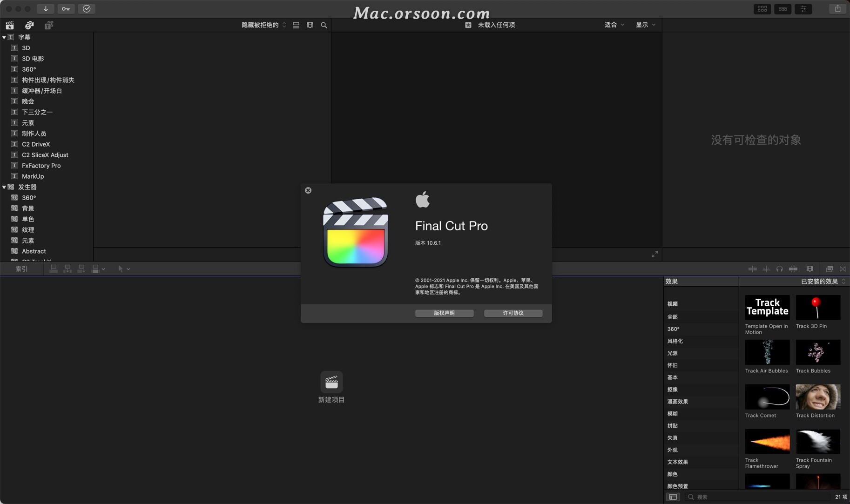The height and width of the screenshot is (504, 850).
Task: Open the 适合 zoom level dropdown
Action: click(614, 25)
